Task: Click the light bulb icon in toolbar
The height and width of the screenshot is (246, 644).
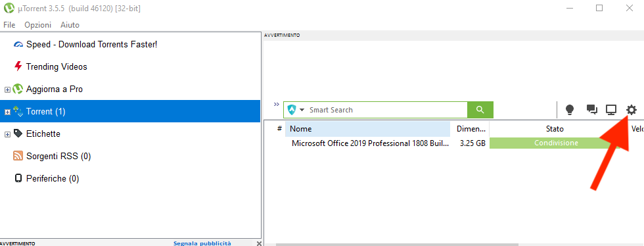Action: coord(569,110)
